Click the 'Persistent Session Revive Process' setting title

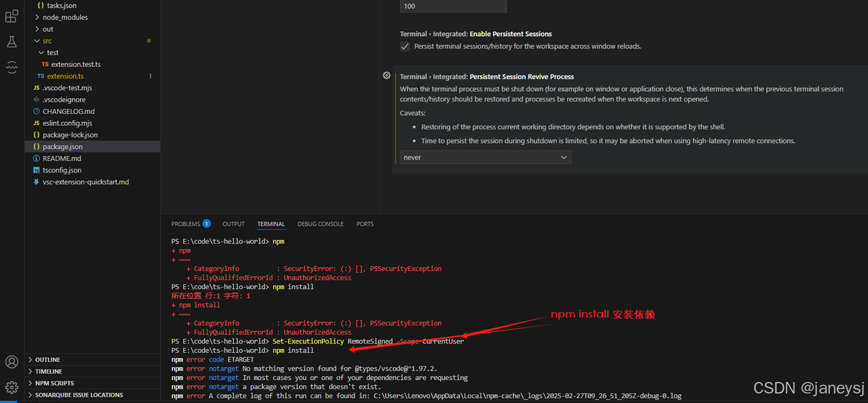coord(521,77)
